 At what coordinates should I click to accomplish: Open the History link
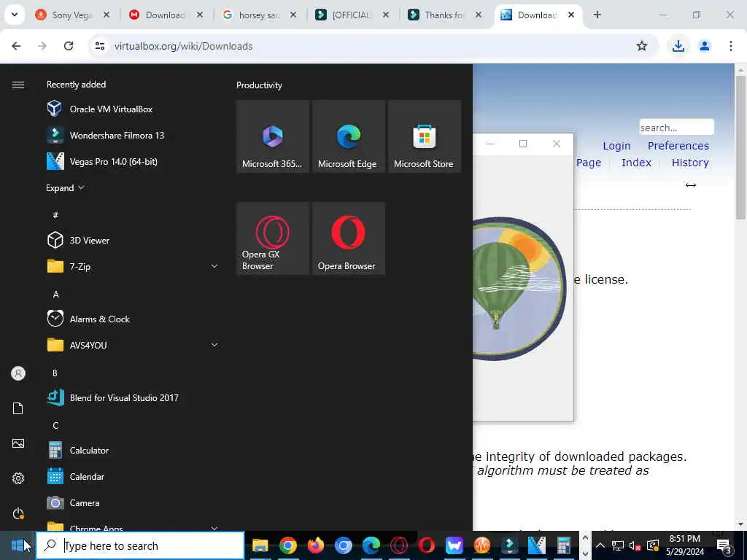(690, 163)
